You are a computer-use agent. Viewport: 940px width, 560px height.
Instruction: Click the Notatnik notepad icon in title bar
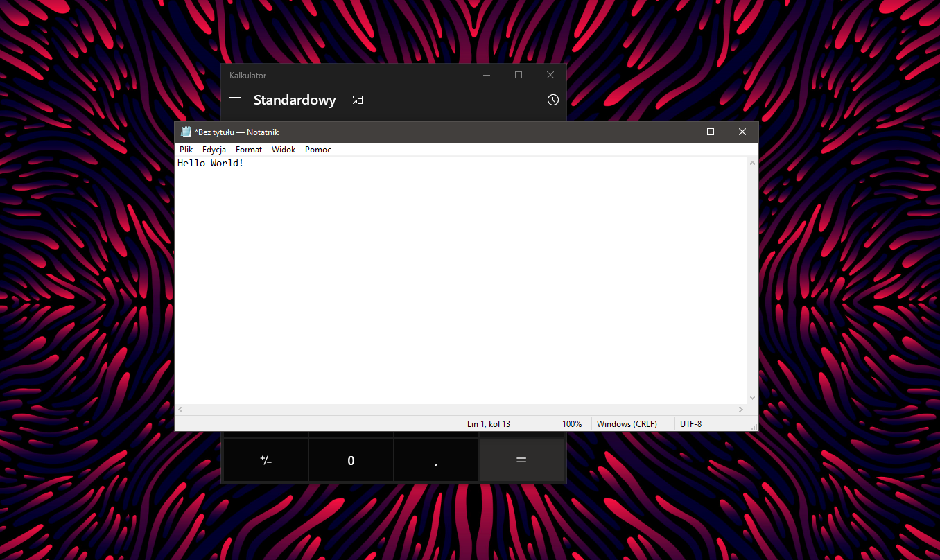186,132
